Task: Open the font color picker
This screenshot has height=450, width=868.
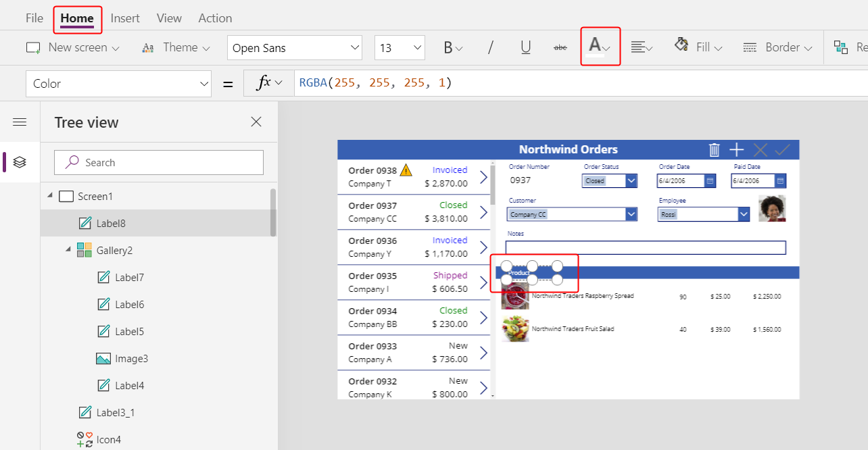Action: [600, 46]
